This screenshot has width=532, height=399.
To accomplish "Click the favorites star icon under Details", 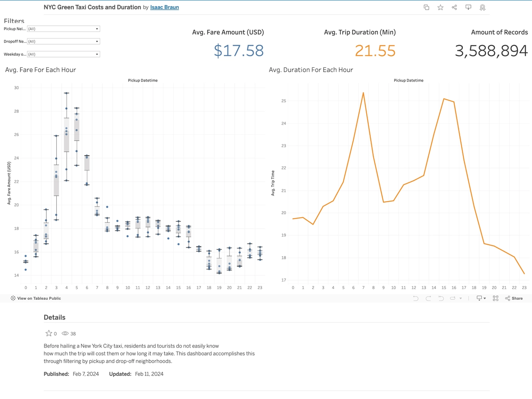I will 49,333.
